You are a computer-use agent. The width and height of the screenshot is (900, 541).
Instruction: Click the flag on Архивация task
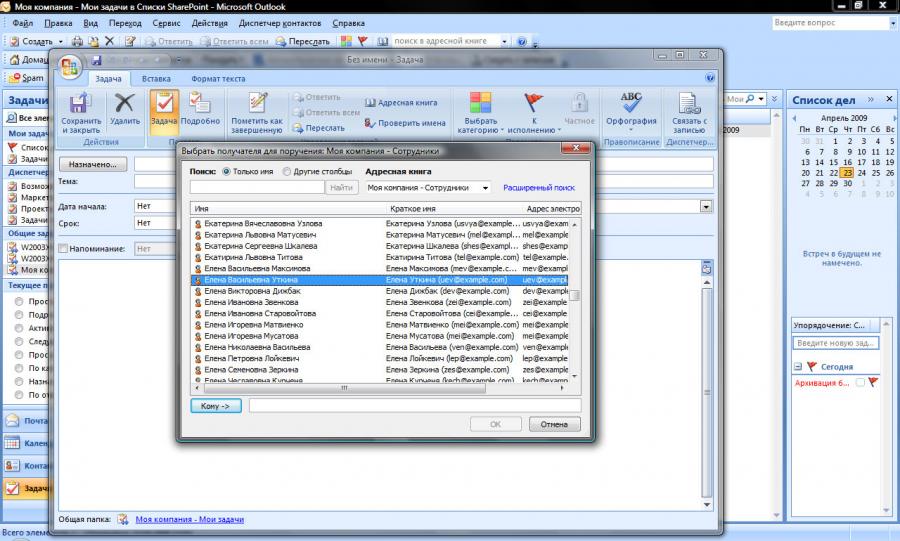[x=873, y=382]
